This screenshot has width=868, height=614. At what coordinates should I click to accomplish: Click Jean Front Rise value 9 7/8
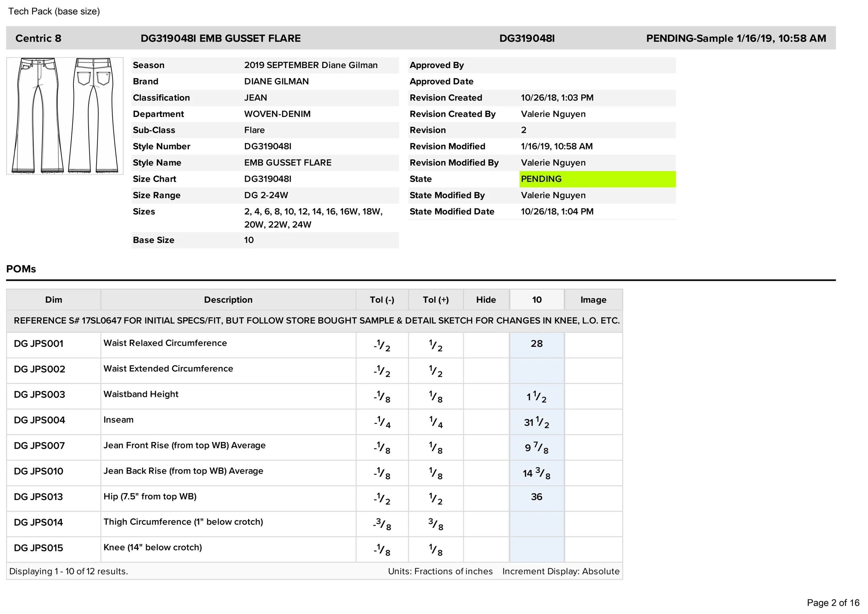click(x=536, y=448)
